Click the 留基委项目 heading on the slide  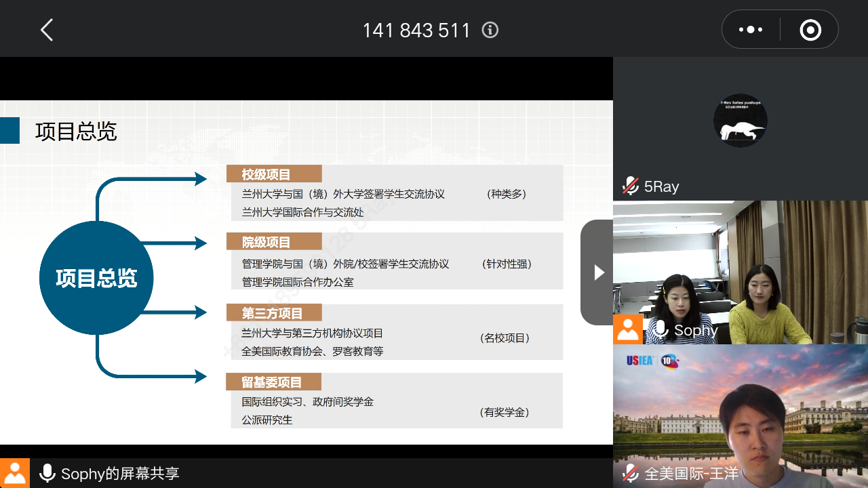273,382
